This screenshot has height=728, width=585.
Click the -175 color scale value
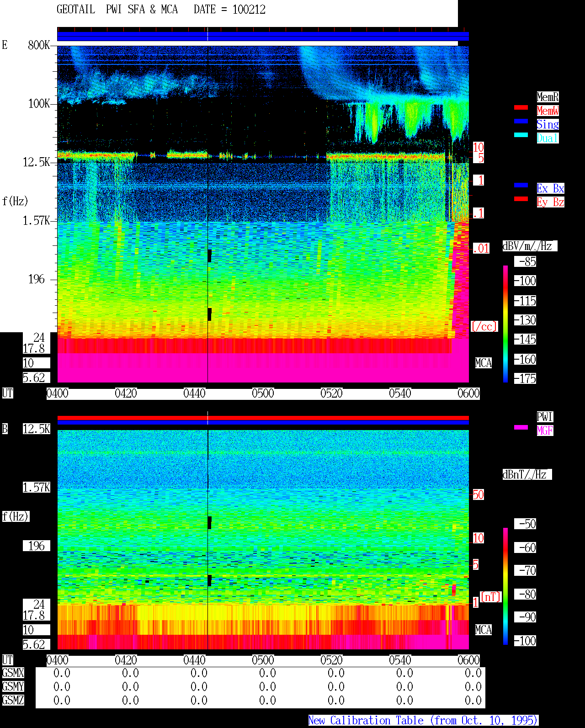[526, 379]
